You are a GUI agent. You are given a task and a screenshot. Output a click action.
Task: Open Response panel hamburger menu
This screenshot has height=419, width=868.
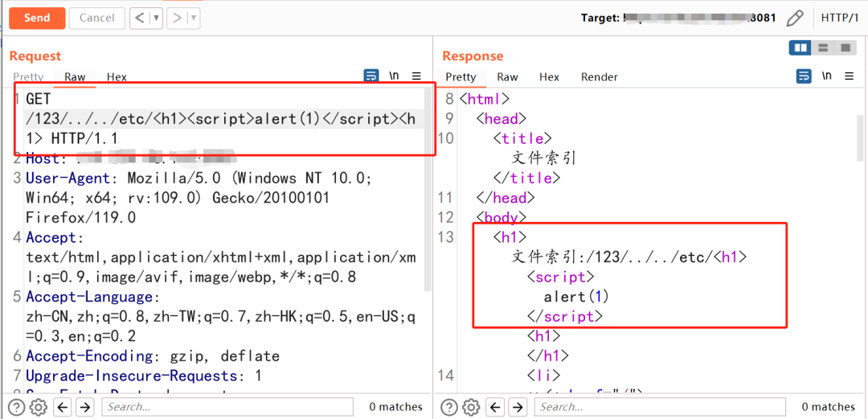click(850, 76)
